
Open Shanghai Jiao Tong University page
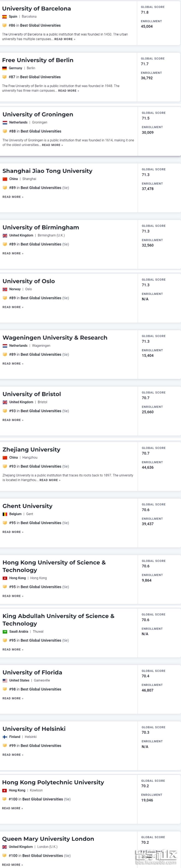tap(47, 171)
